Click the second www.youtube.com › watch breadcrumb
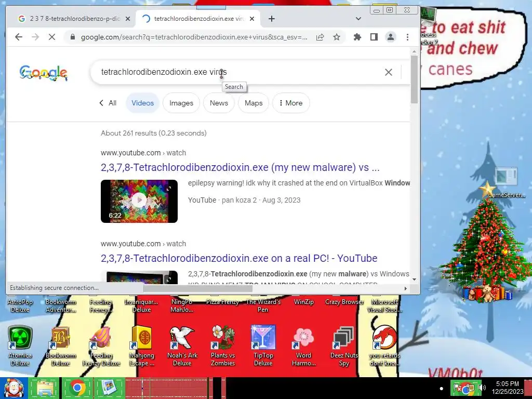This screenshot has width=532, height=399. pyautogui.click(x=143, y=244)
